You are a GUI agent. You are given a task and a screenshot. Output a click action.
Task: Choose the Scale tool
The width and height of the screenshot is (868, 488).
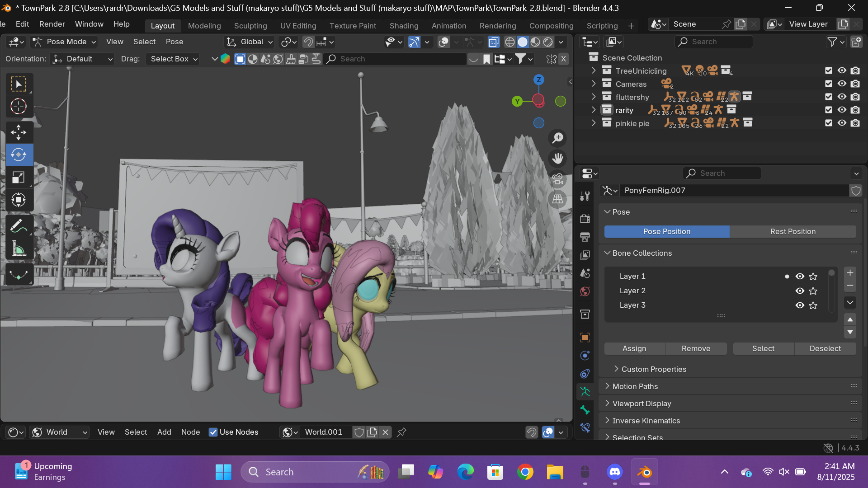(19, 178)
